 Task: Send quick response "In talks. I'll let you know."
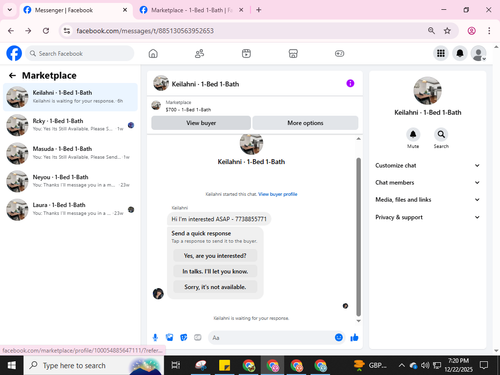tap(215, 271)
